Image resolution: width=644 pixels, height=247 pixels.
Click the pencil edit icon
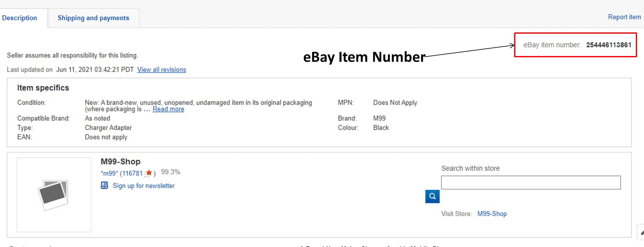point(642,233)
